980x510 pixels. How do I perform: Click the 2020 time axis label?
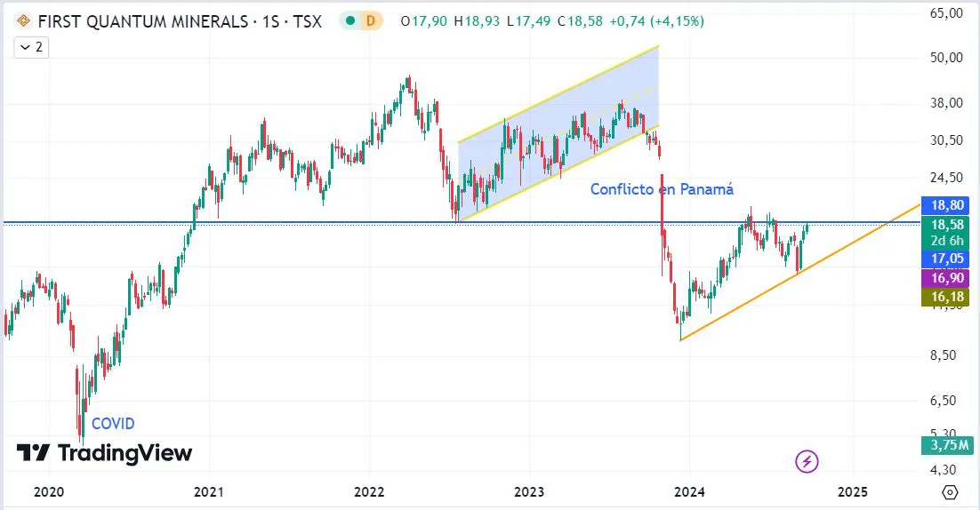pos(48,491)
